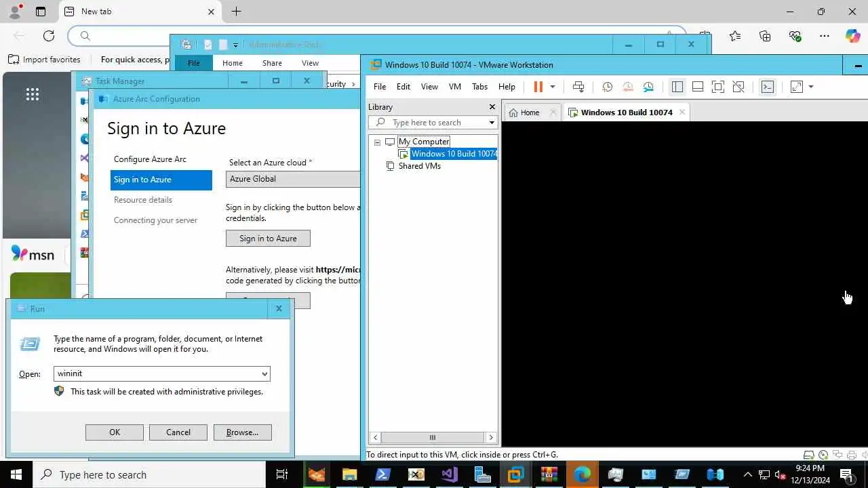Select Windows 10 Build 10074 in Library tree
This screenshot has height=488, width=868.
(x=454, y=154)
